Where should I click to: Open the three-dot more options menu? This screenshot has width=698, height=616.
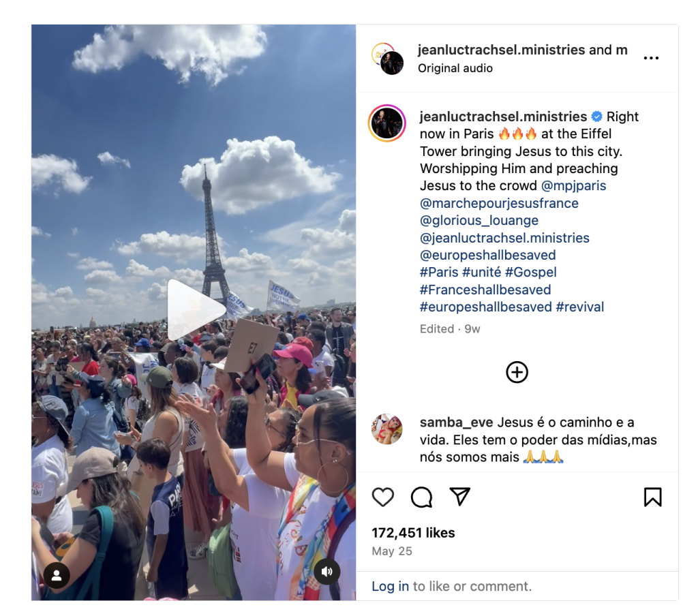(651, 58)
